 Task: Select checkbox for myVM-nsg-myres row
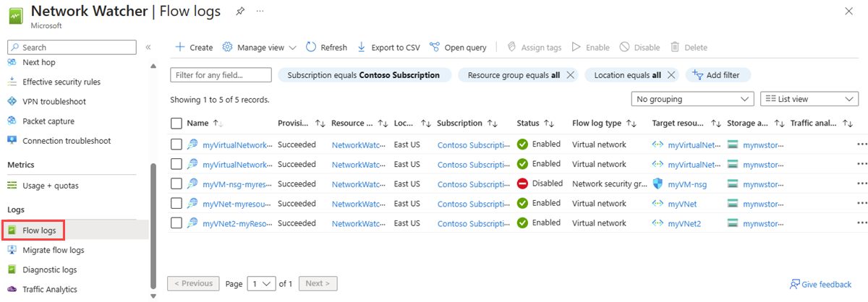click(x=176, y=184)
